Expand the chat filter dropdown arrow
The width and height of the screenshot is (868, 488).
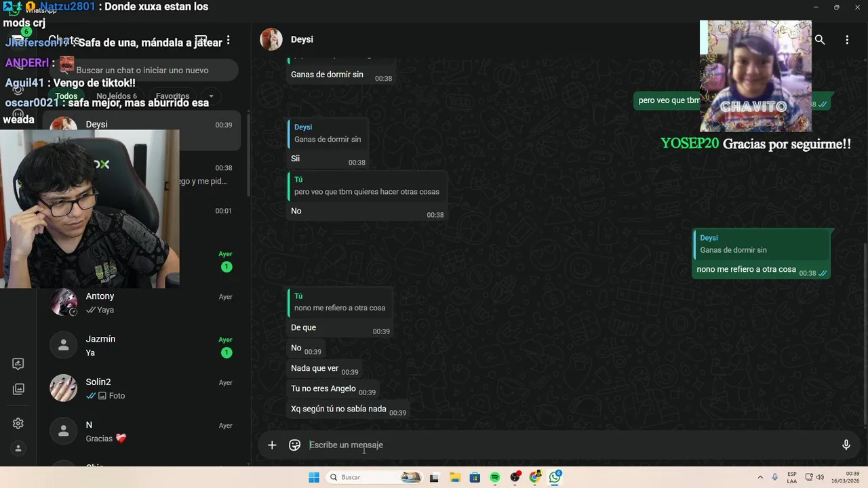211,96
